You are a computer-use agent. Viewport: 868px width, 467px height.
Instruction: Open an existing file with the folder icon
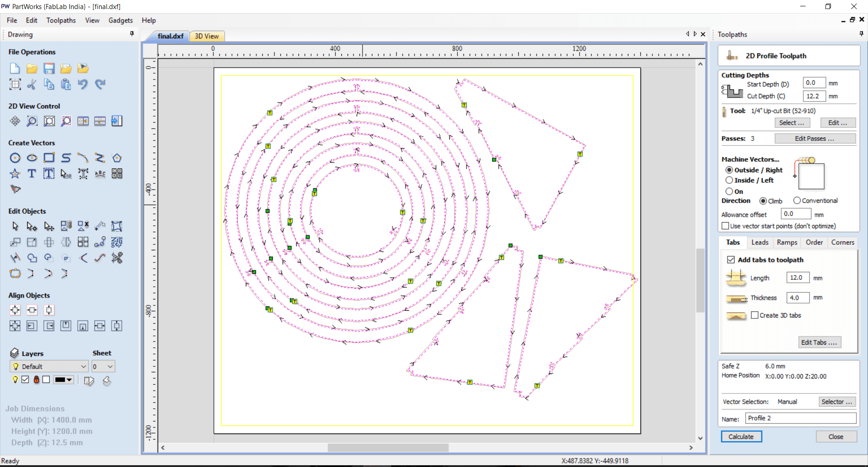coord(32,68)
